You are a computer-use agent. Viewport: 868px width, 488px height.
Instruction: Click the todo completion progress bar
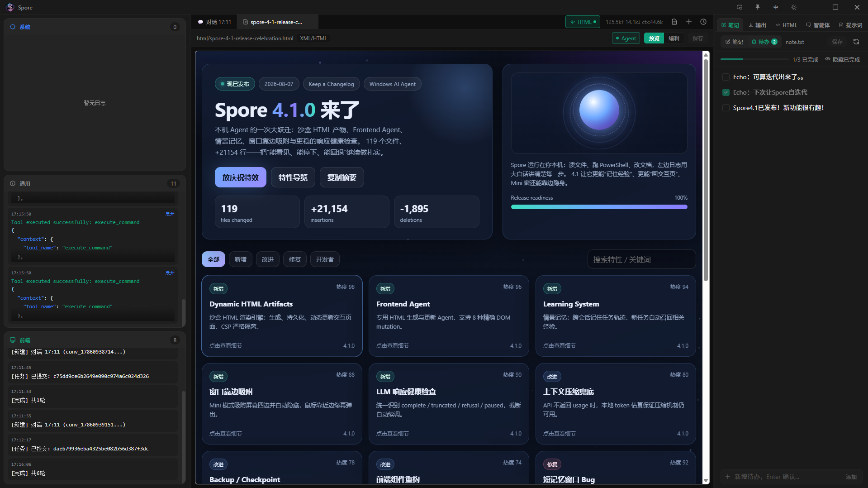click(x=754, y=59)
